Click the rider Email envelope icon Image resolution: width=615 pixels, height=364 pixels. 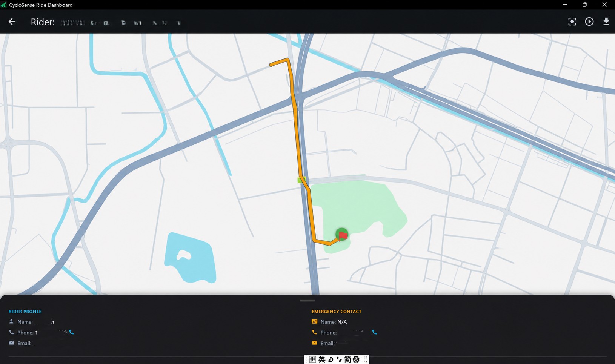(11, 343)
